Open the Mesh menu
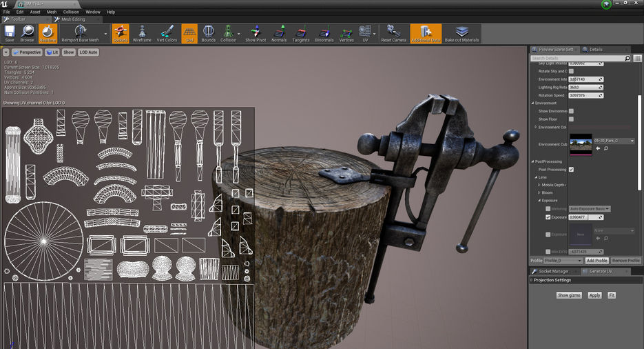The width and height of the screenshot is (644, 349). point(52,12)
